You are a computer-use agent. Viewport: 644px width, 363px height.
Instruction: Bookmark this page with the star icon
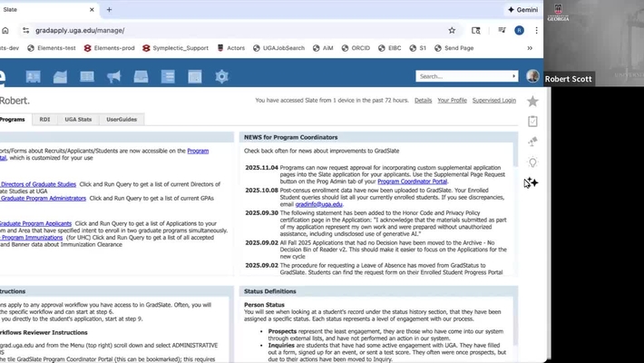pos(452,30)
